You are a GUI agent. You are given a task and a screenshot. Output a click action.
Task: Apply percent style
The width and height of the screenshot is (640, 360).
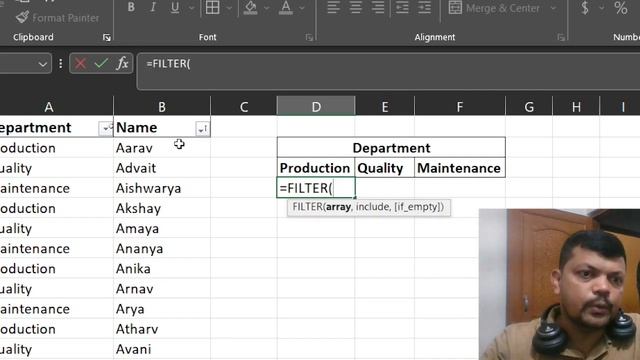pyautogui.click(x=620, y=8)
